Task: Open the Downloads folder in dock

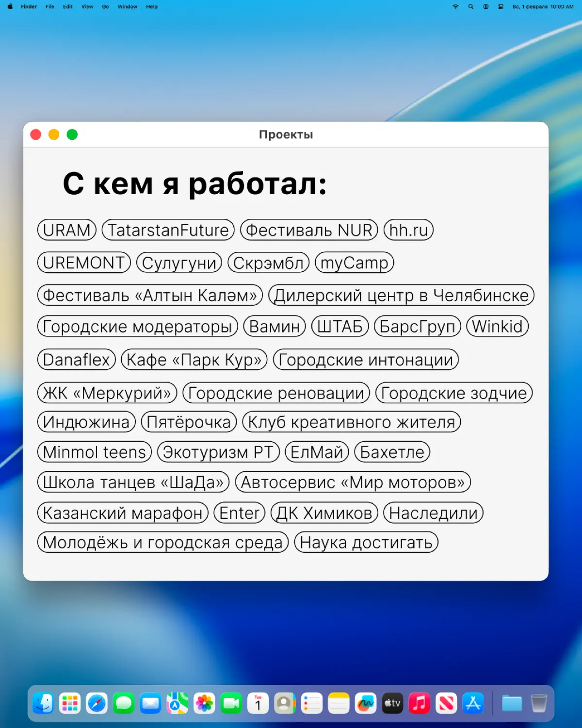Action: tap(512, 703)
